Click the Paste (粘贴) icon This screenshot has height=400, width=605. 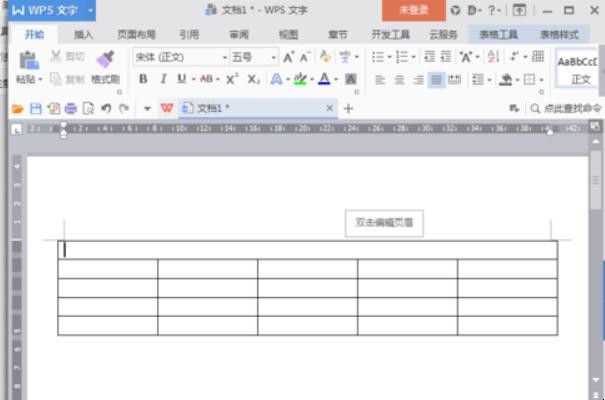(x=28, y=60)
